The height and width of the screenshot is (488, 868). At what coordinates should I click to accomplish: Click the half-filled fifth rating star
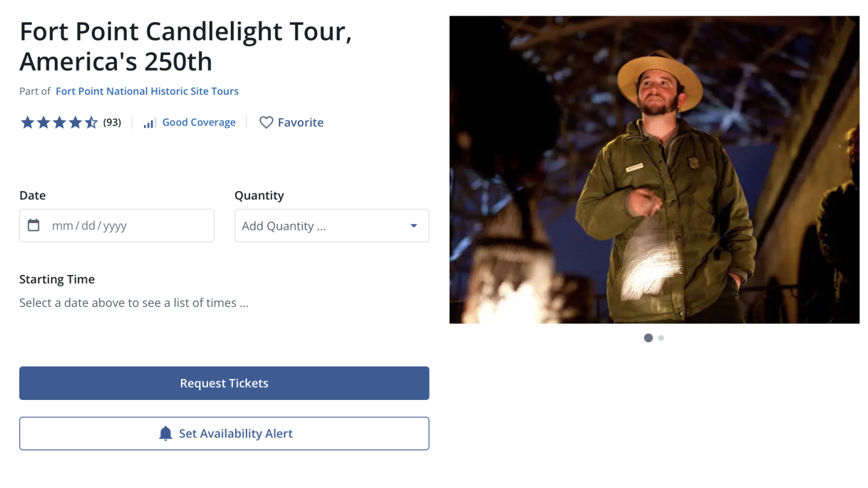(x=92, y=122)
